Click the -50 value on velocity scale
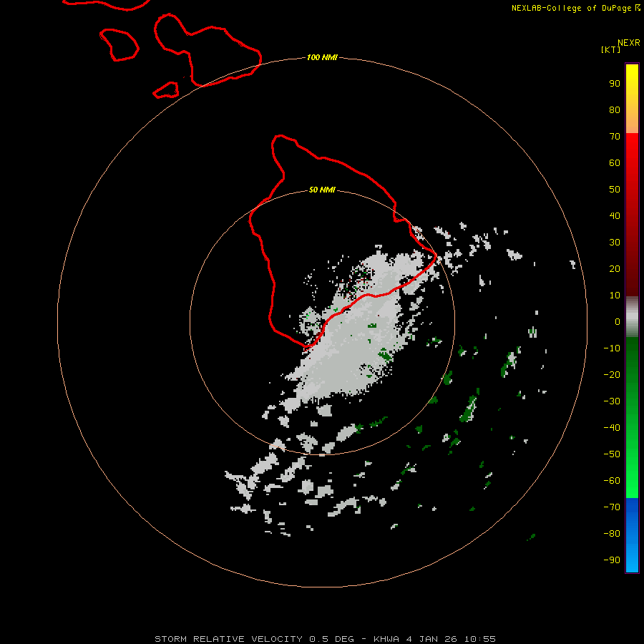 coord(612,454)
